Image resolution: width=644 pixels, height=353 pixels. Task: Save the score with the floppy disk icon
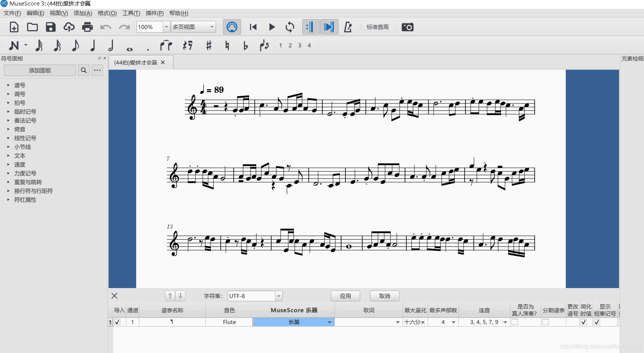coord(51,27)
